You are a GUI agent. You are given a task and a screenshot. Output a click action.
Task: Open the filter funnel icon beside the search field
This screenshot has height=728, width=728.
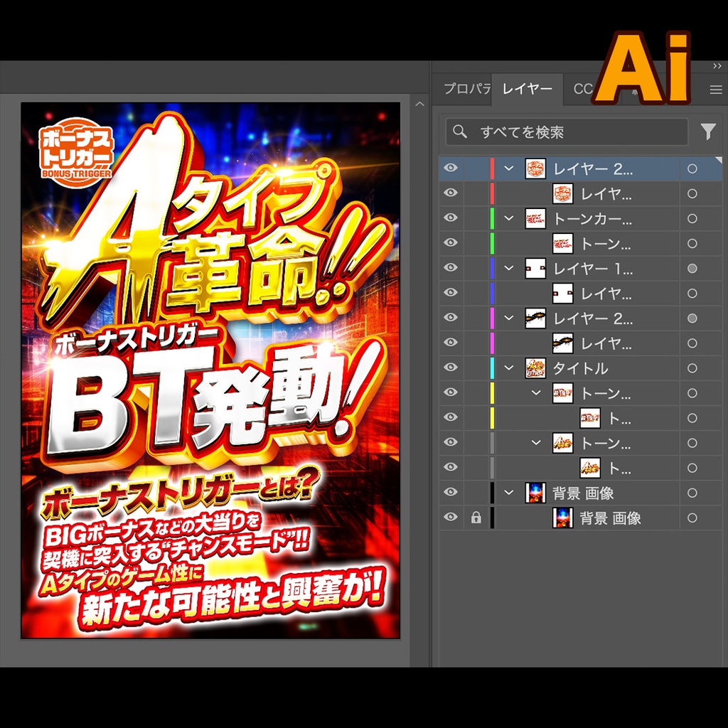tap(707, 131)
